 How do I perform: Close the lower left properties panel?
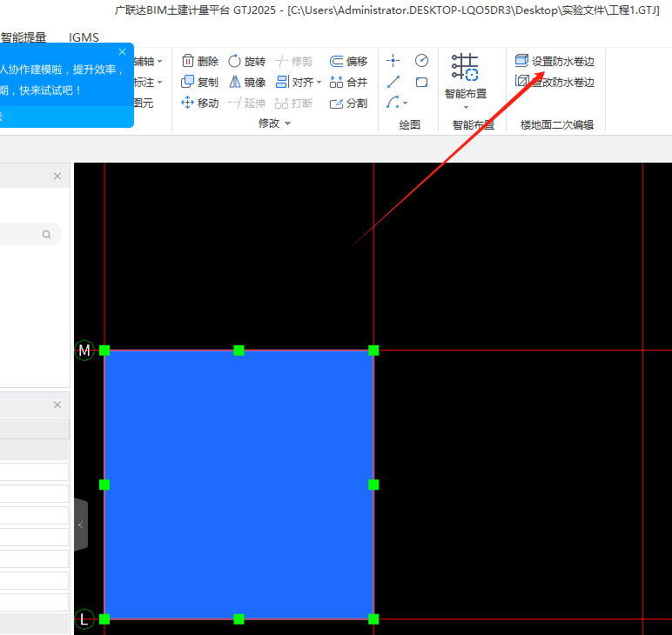point(57,404)
